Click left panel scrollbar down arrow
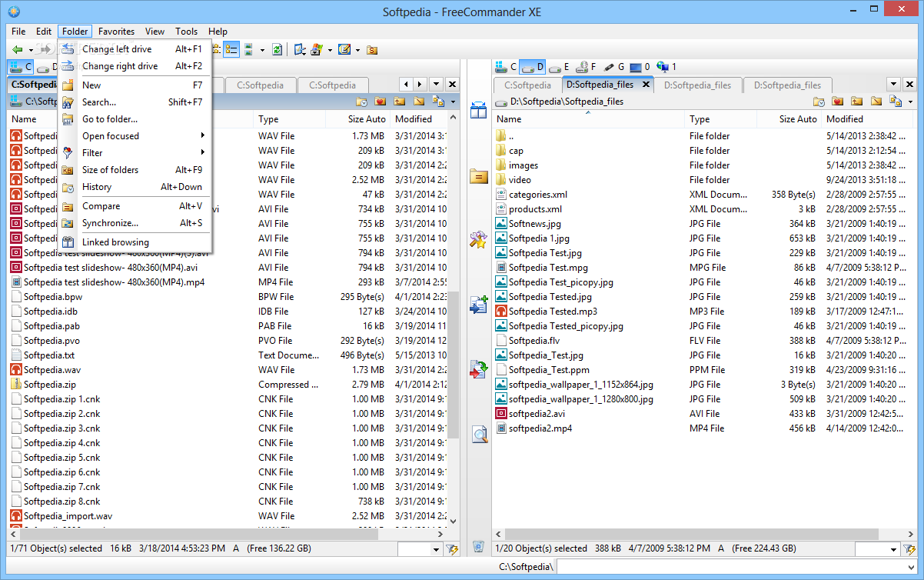Image resolution: width=924 pixels, height=580 pixels. click(453, 521)
